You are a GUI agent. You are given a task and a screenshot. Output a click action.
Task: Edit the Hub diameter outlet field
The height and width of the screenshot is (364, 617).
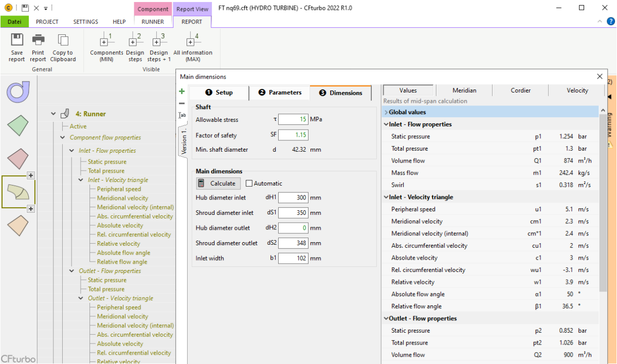click(x=293, y=228)
